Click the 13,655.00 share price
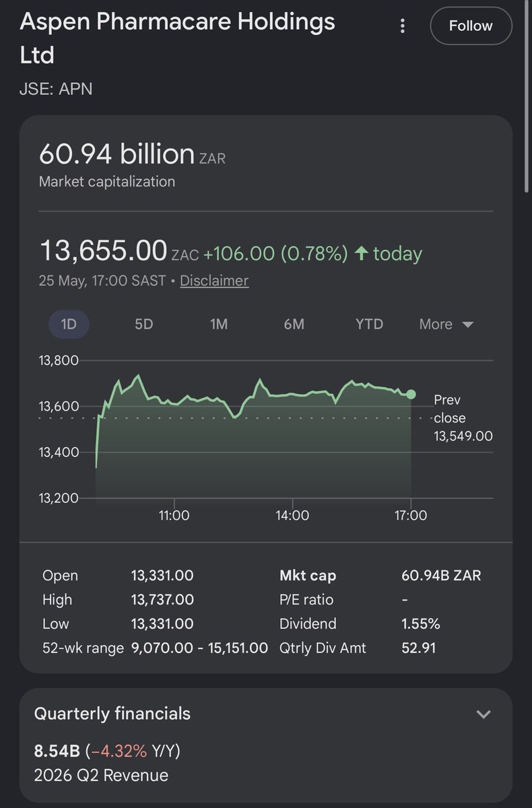Image resolution: width=532 pixels, height=808 pixels. [x=103, y=251]
